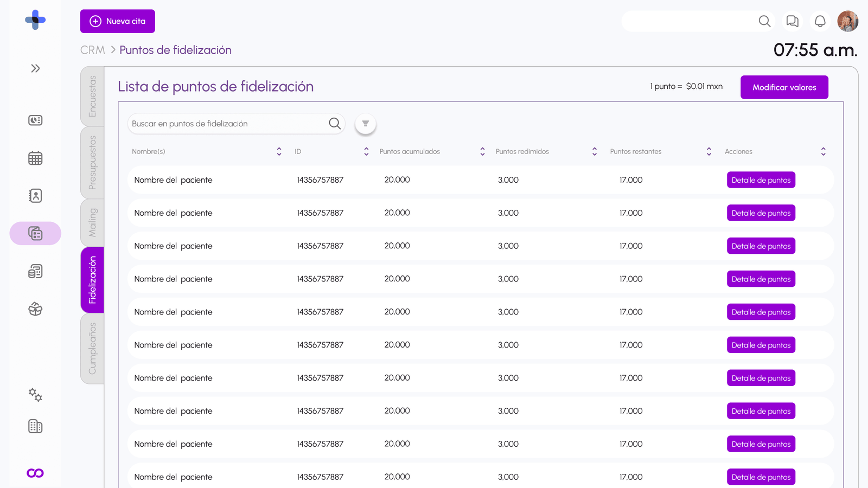Open the Cumpleaños tab

[92, 349]
